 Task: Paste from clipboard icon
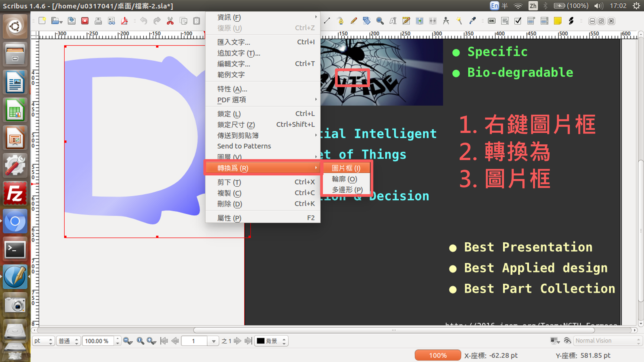click(x=197, y=21)
